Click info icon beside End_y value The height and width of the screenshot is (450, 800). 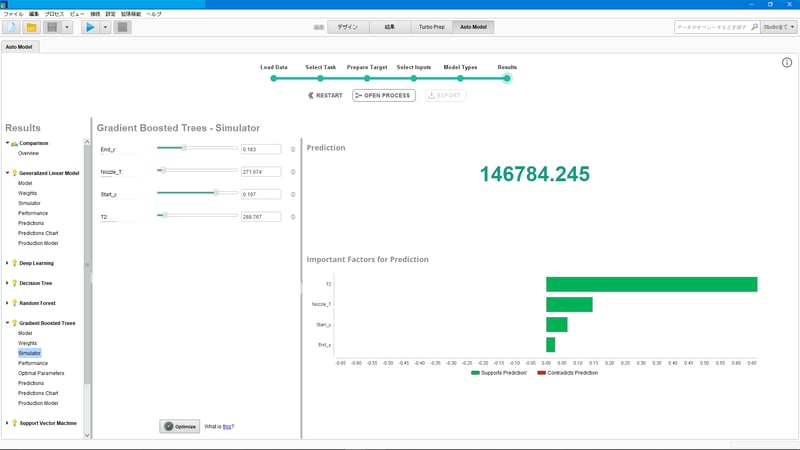(293, 149)
